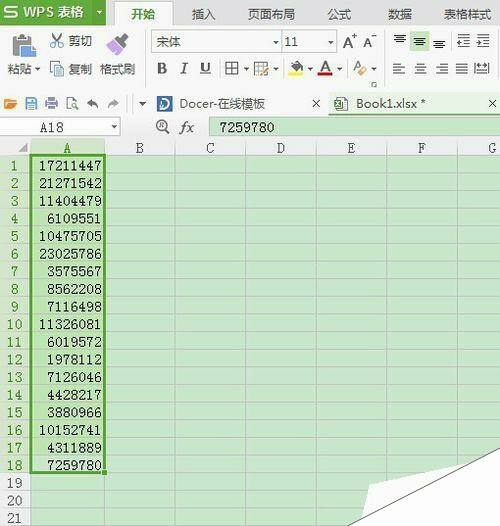Viewport: 500px width, 526px height.
Task: Close the Book1.xlsx tab
Action: pos(492,104)
